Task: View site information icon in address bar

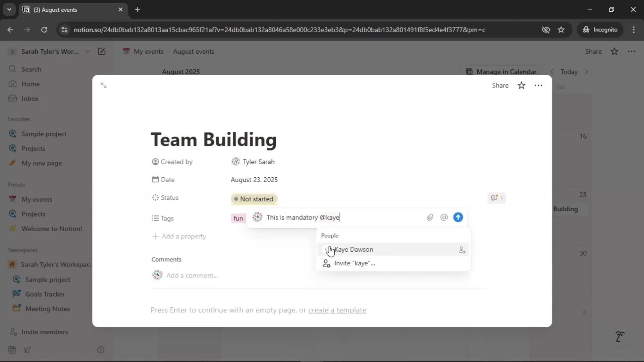Action: [64, 30]
